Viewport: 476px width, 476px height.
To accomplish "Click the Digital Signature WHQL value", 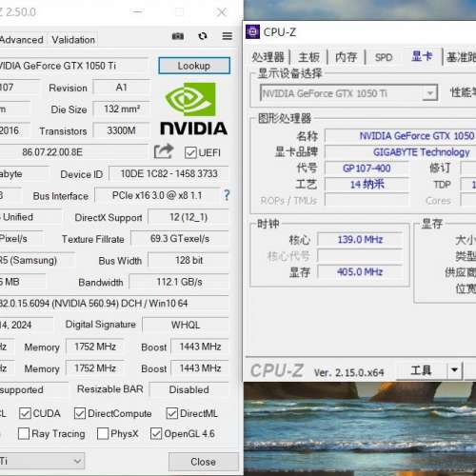I will (186, 325).
